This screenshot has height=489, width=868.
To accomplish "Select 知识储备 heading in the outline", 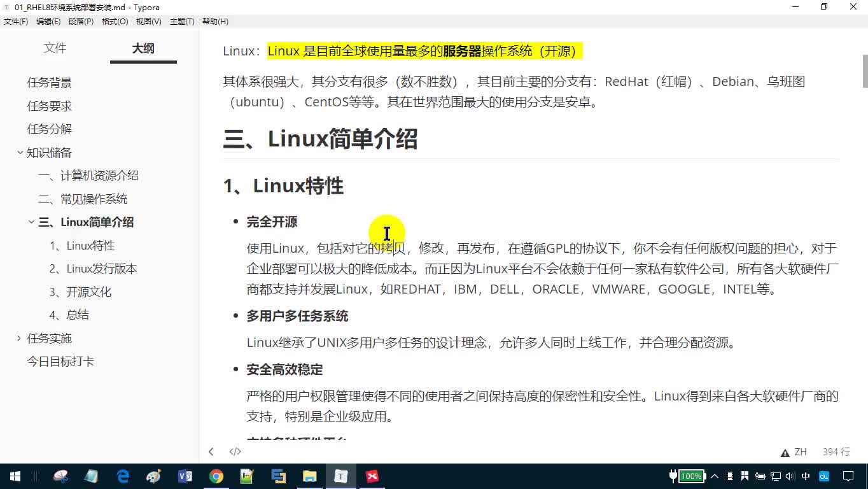I will coord(49,152).
